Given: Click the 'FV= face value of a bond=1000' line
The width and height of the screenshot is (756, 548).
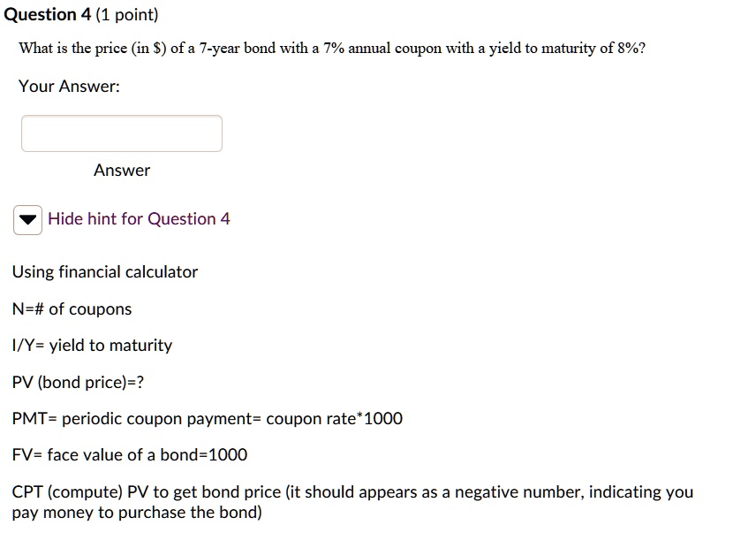Looking at the screenshot, I should click(x=130, y=455).
